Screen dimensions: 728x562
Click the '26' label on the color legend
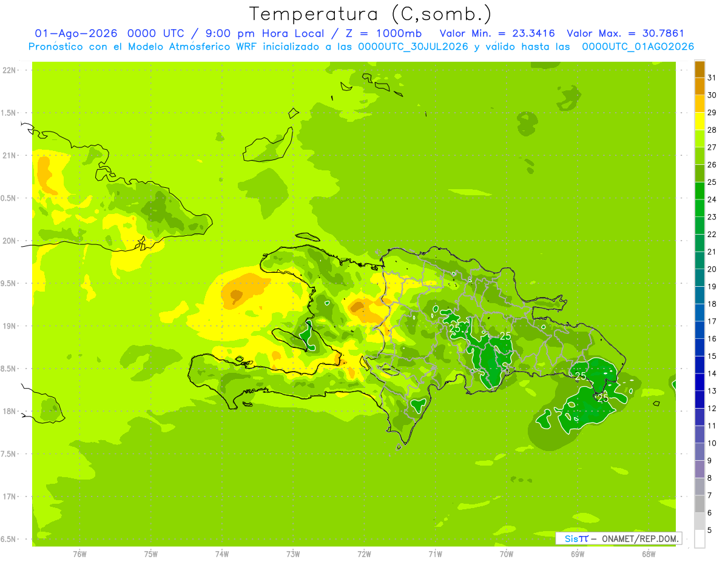click(x=712, y=165)
